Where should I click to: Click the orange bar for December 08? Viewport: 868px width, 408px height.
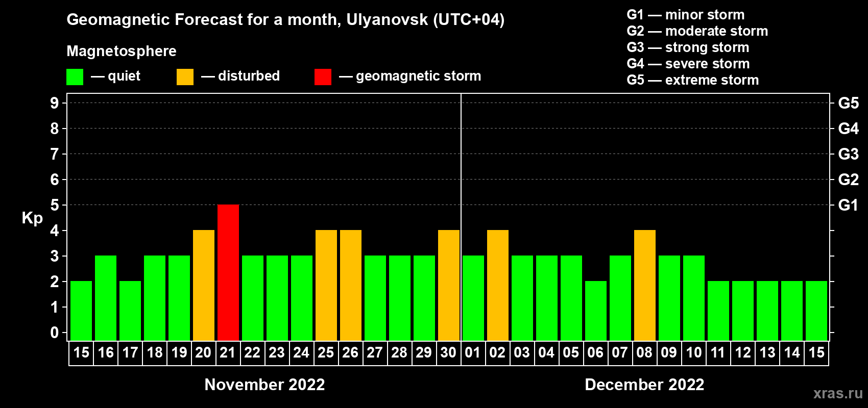pos(645,285)
